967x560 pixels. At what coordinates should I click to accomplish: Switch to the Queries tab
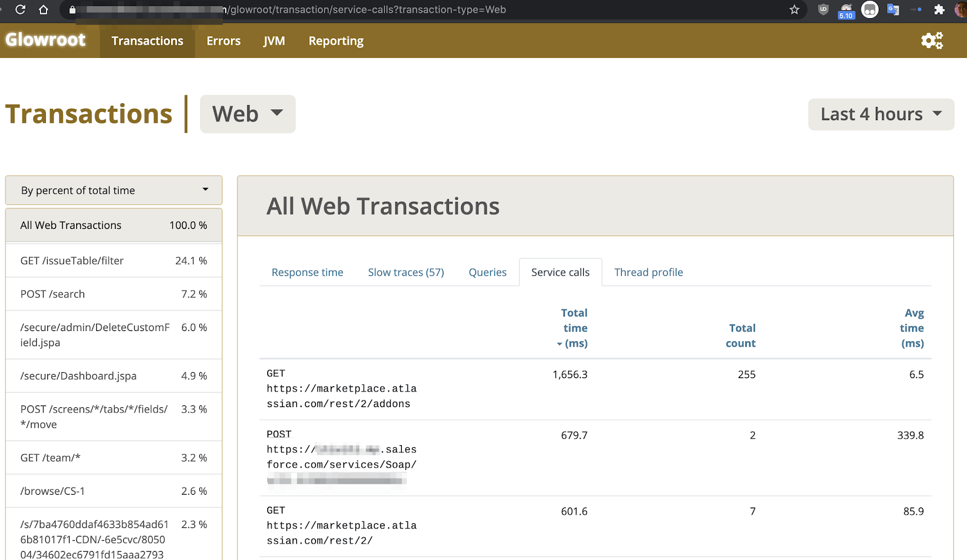[488, 272]
